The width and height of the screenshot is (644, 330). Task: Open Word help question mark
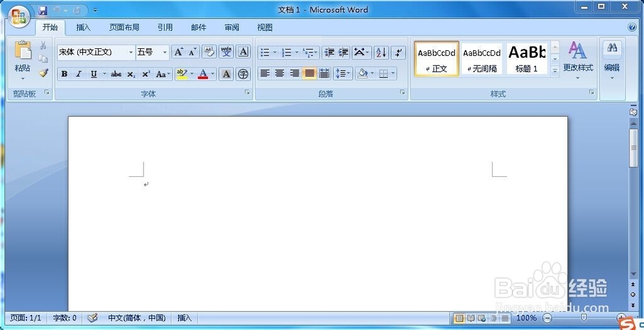(632, 28)
